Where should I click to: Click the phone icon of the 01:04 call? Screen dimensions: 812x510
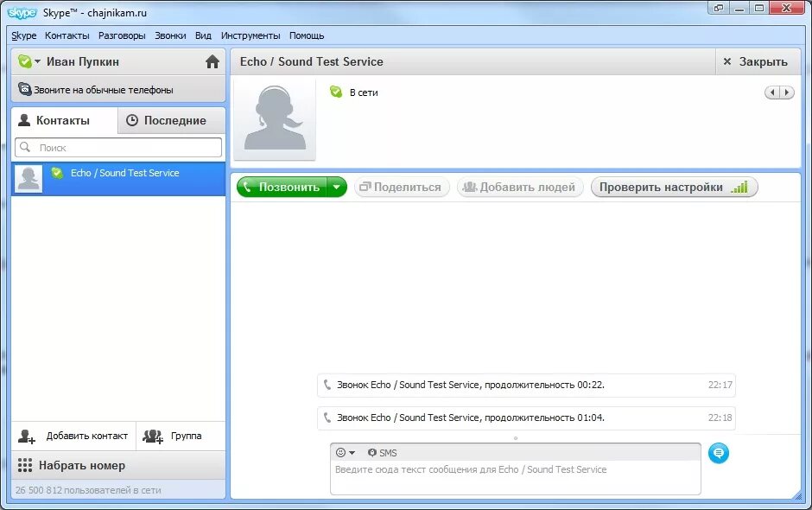pos(327,418)
